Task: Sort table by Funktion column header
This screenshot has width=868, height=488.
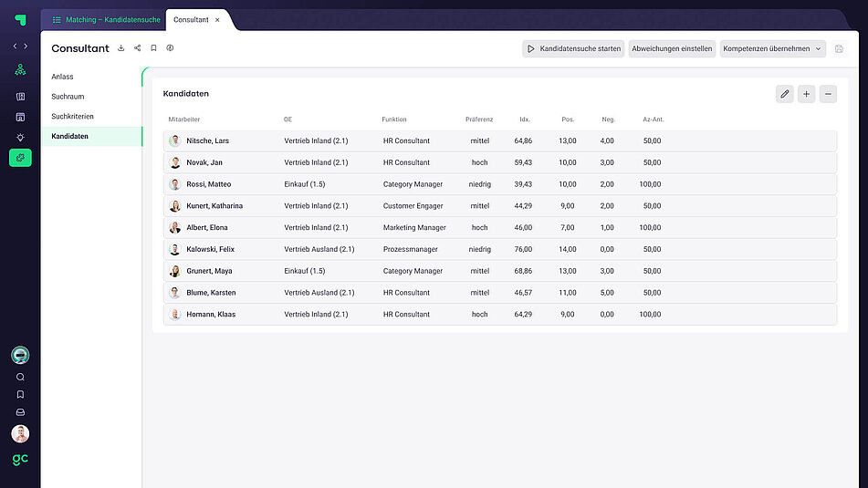Action: [x=394, y=119]
